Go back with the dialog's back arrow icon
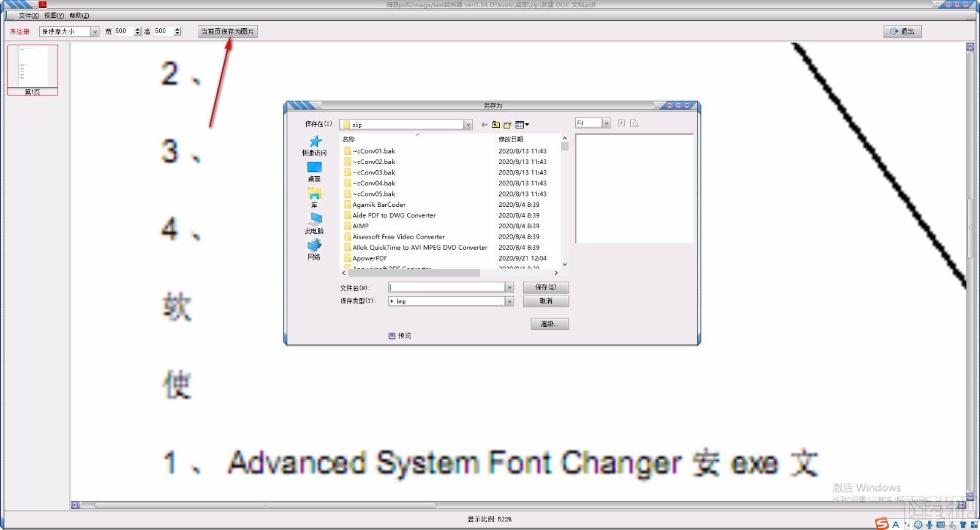This screenshot has width=980, height=530. [x=484, y=125]
